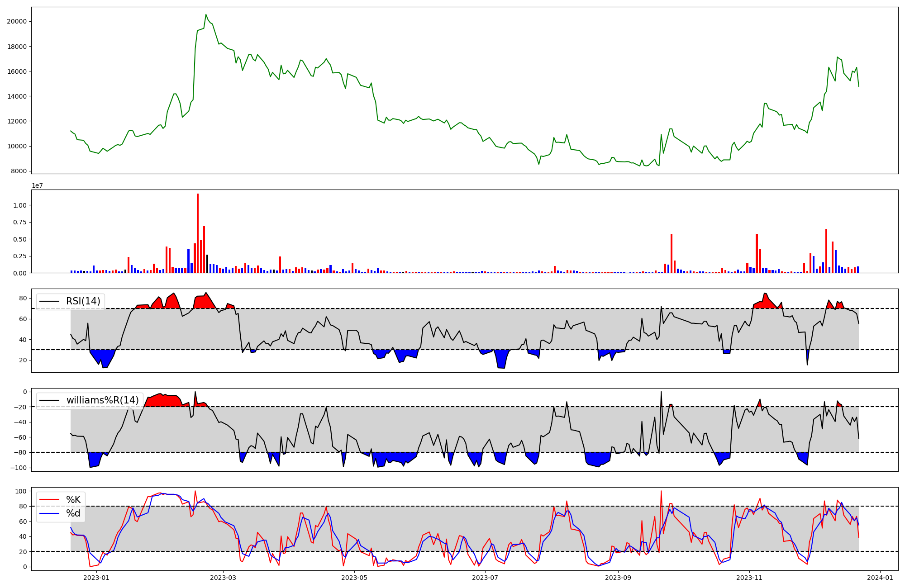Click the black volume bar after the peak
The height and width of the screenshot is (588, 905).
point(207,264)
